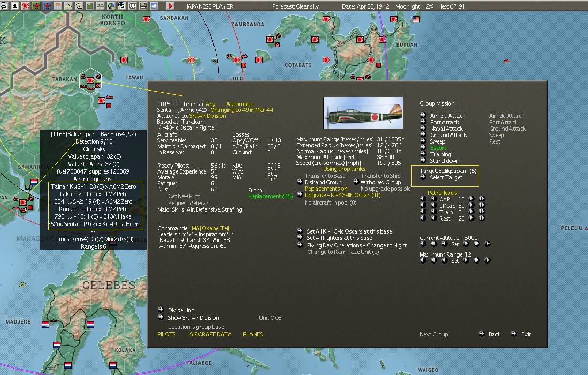
Task: Click the Dutch flag base near Madjene
Action: (45, 324)
